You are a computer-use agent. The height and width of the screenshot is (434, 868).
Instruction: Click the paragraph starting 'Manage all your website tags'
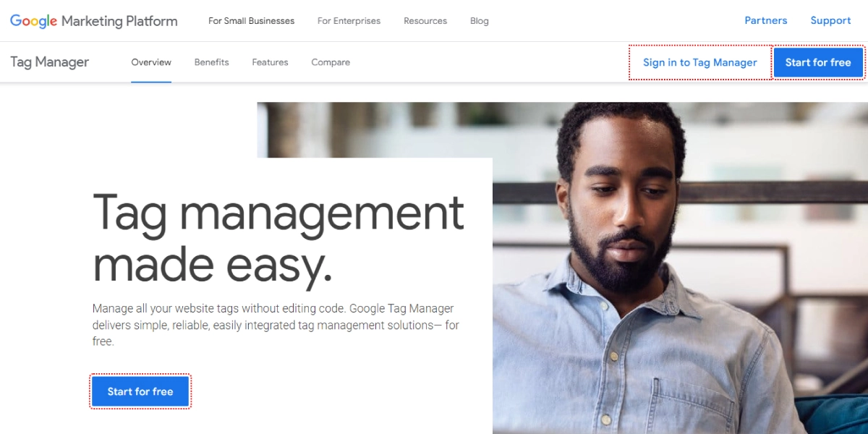point(276,325)
